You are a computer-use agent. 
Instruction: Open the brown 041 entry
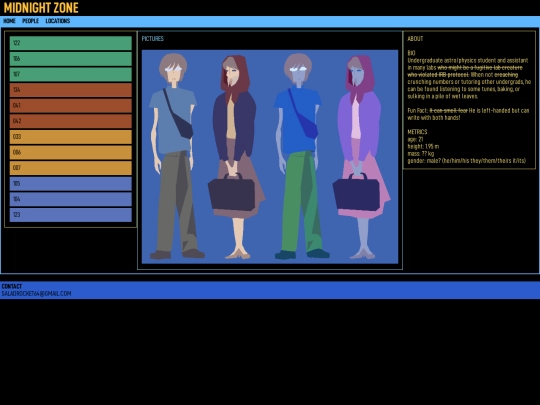click(x=71, y=105)
